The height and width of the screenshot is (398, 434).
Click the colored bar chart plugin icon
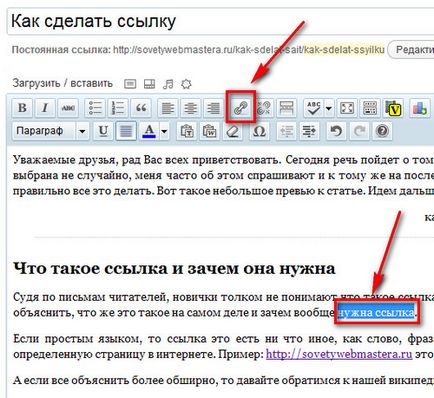pyautogui.click(x=419, y=108)
